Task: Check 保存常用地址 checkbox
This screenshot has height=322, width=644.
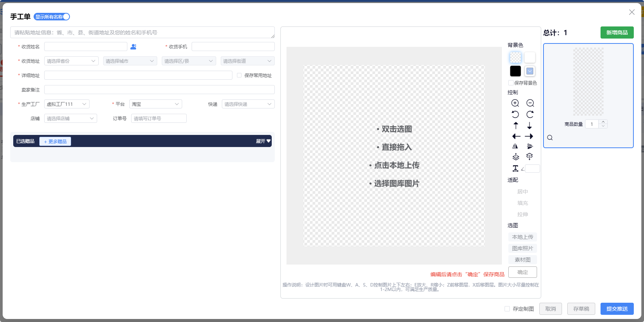Action: click(x=239, y=75)
